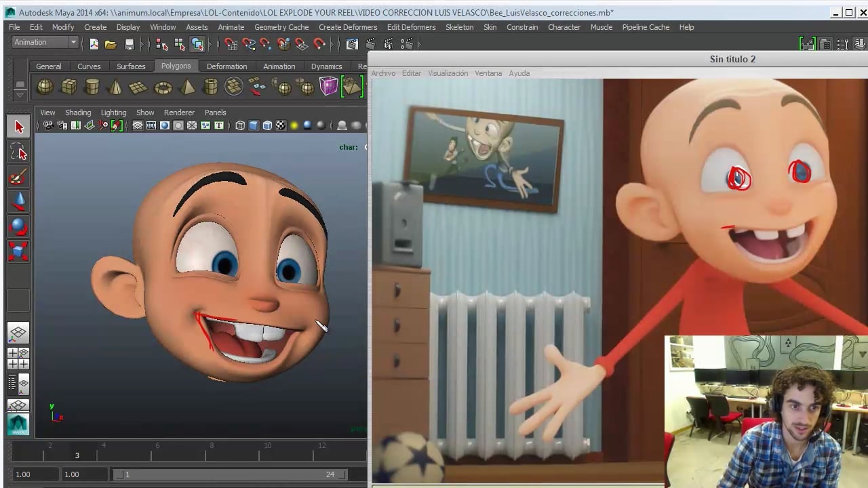Choose the Paint Selection tool
This screenshot has height=488, width=868.
tap(18, 177)
